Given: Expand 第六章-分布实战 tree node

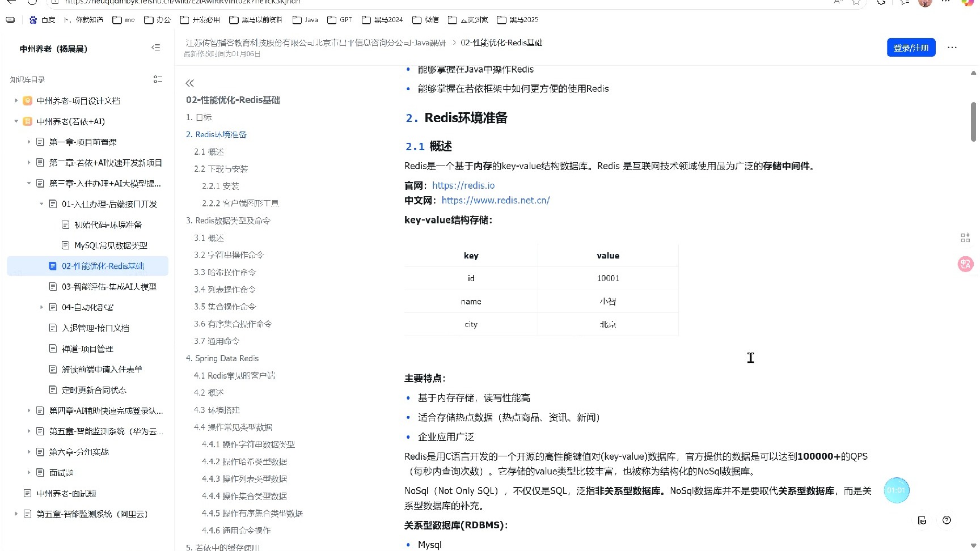Looking at the screenshot, I should pos(29,452).
